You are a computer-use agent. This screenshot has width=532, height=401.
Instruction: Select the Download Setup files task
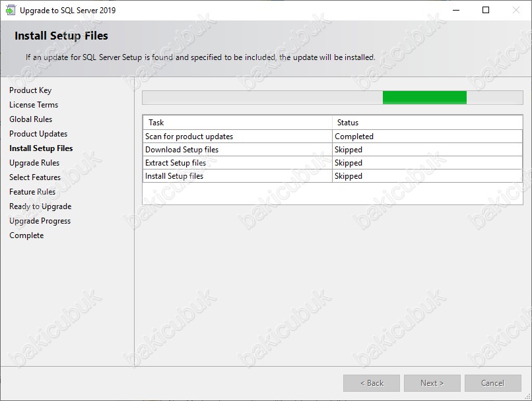[x=333, y=150]
